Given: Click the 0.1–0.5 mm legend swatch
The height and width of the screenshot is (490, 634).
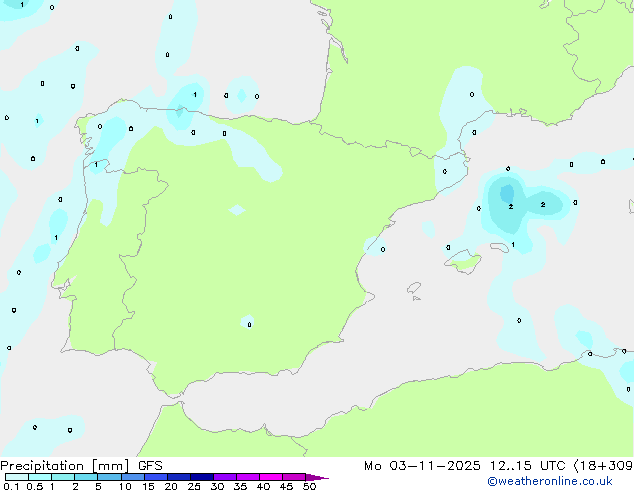Looking at the screenshot, I should tap(17, 477).
